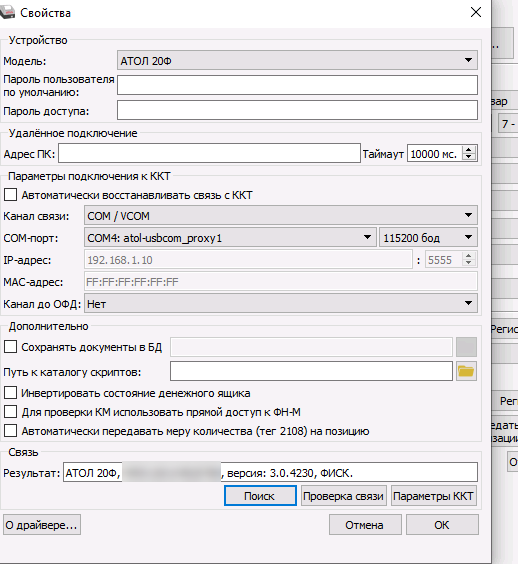Increase the Таймаут value with up arrow

click(468, 150)
